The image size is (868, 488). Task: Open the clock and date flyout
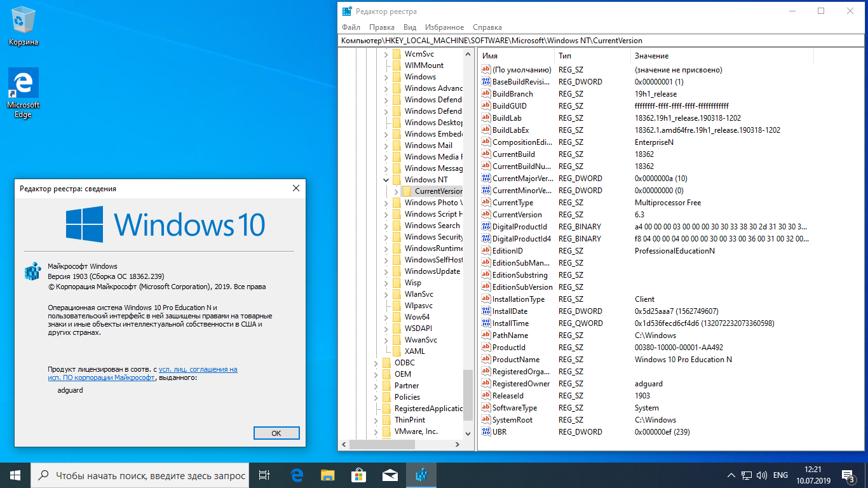click(x=812, y=475)
